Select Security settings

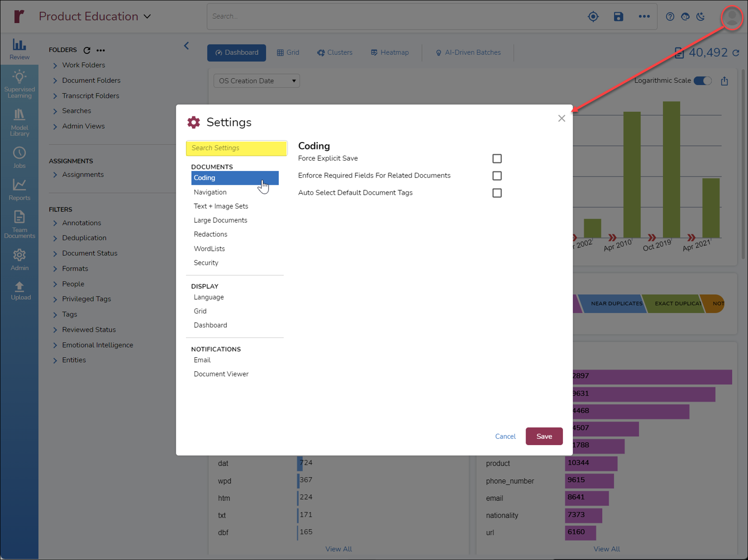(x=206, y=263)
